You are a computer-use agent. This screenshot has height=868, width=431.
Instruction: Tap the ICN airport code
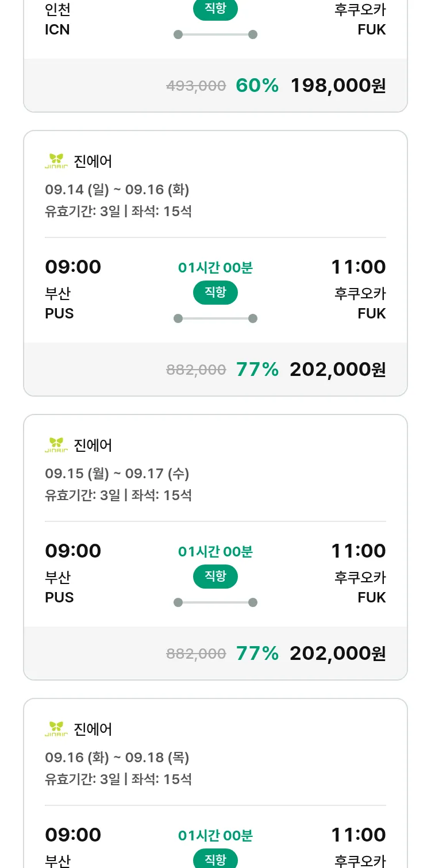tap(57, 30)
